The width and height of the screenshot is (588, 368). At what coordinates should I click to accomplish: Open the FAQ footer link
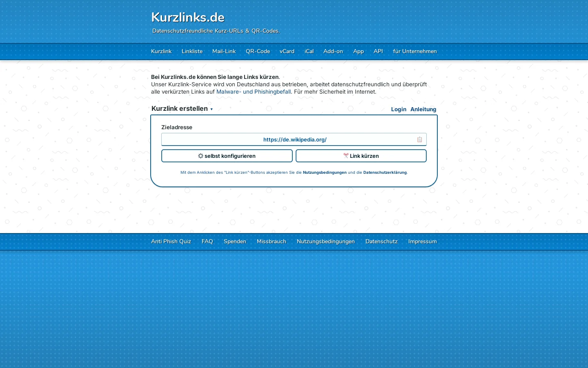pos(207,241)
